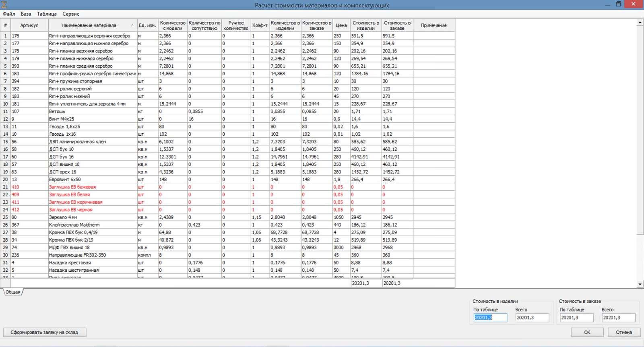644x347 pixels.
Task: Click the scroll up arrow of the table
Action: (640, 23)
